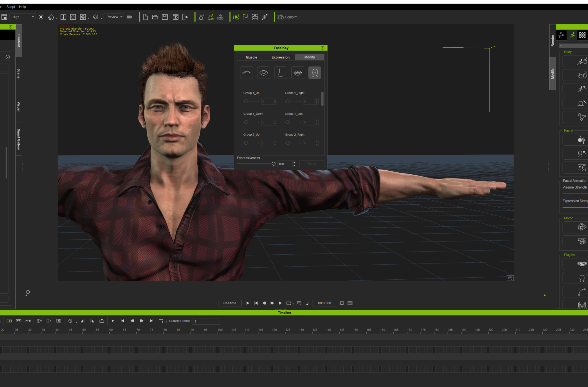Toggle the music note sound button
588x387 pixels.
pos(307,303)
